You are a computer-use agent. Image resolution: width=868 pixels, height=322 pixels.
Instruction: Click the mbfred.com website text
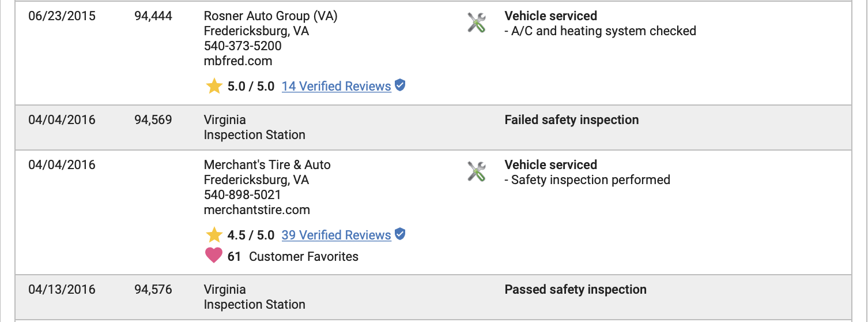pyautogui.click(x=238, y=61)
